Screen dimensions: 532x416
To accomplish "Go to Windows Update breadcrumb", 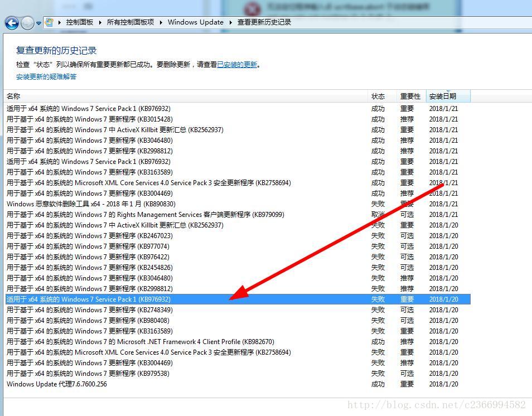I will pyautogui.click(x=195, y=22).
